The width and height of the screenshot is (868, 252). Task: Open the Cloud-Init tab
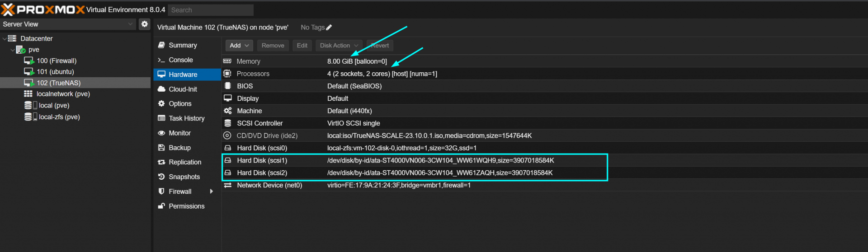(x=187, y=89)
